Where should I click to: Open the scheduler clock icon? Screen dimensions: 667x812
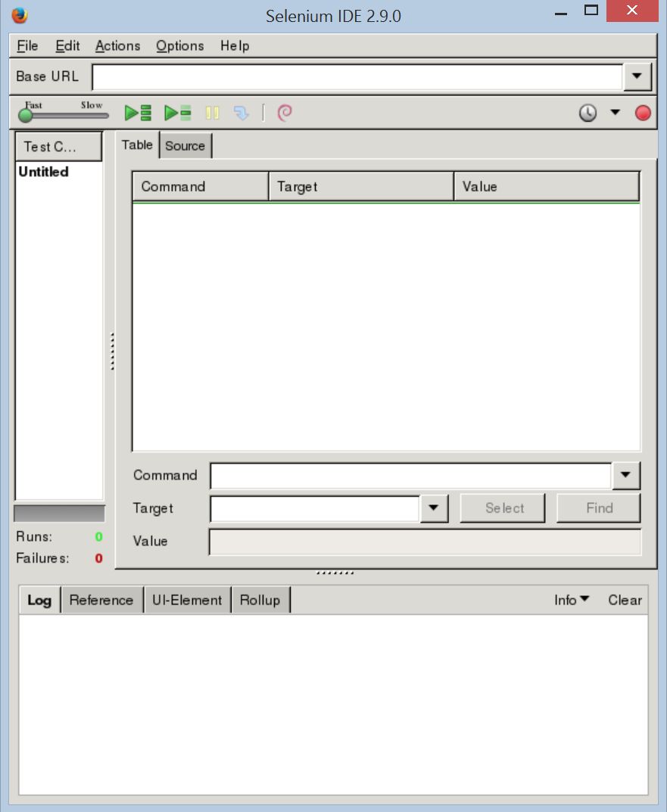tap(588, 112)
